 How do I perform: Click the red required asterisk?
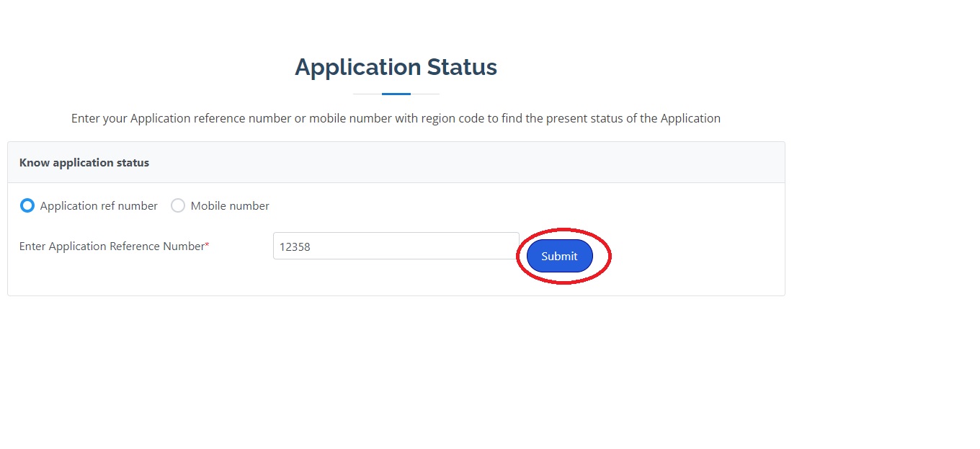208,245
